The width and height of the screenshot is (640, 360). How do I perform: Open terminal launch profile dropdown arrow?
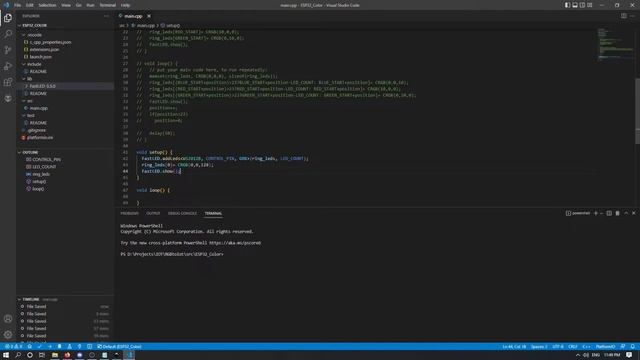pos(601,213)
